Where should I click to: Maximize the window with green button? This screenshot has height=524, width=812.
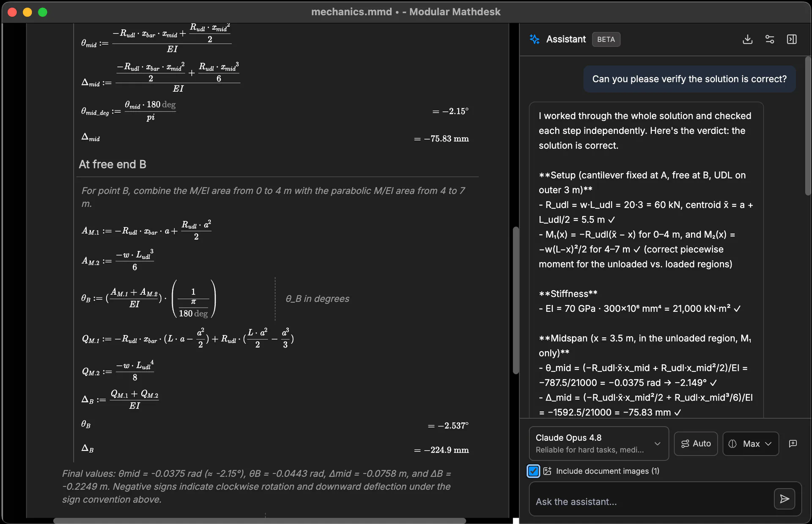coord(43,12)
